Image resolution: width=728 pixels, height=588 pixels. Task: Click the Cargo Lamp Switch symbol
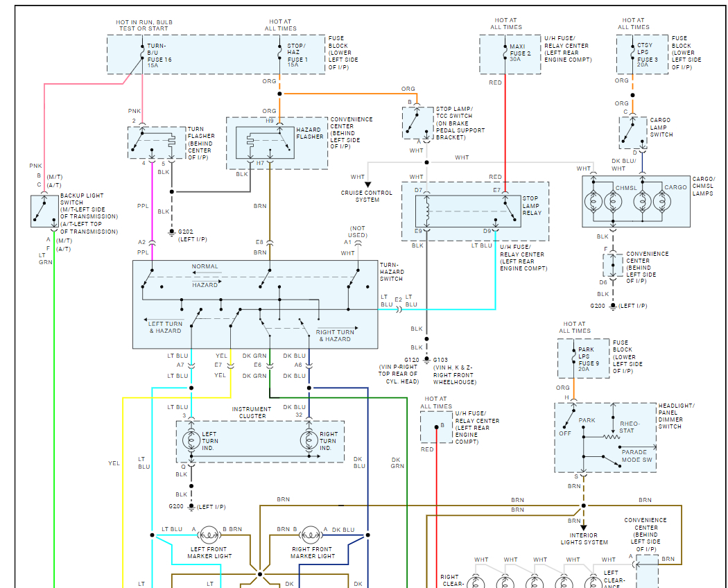[633, 133]
